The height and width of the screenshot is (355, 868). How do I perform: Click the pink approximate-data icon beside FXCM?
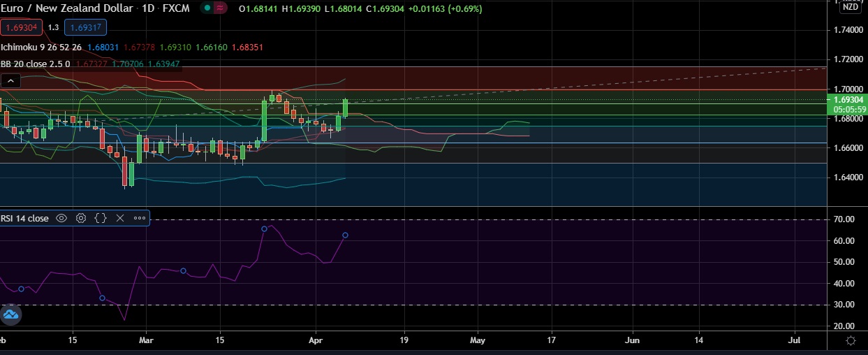tap(220, 8)
